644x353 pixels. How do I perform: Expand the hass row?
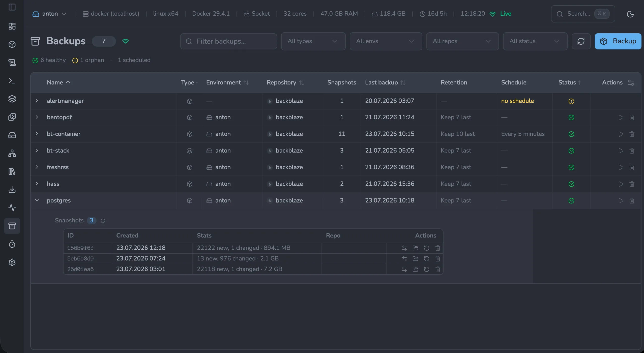coord(37,184)
